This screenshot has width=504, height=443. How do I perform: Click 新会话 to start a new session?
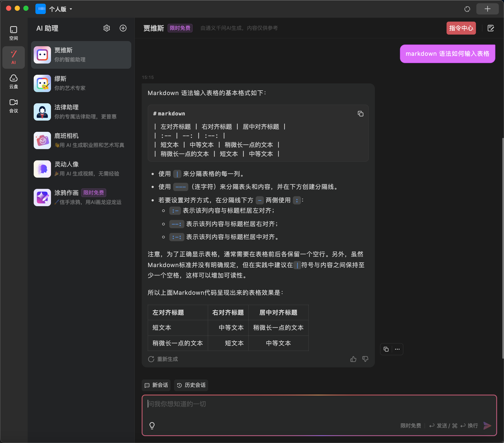click(x=156, y=385)
